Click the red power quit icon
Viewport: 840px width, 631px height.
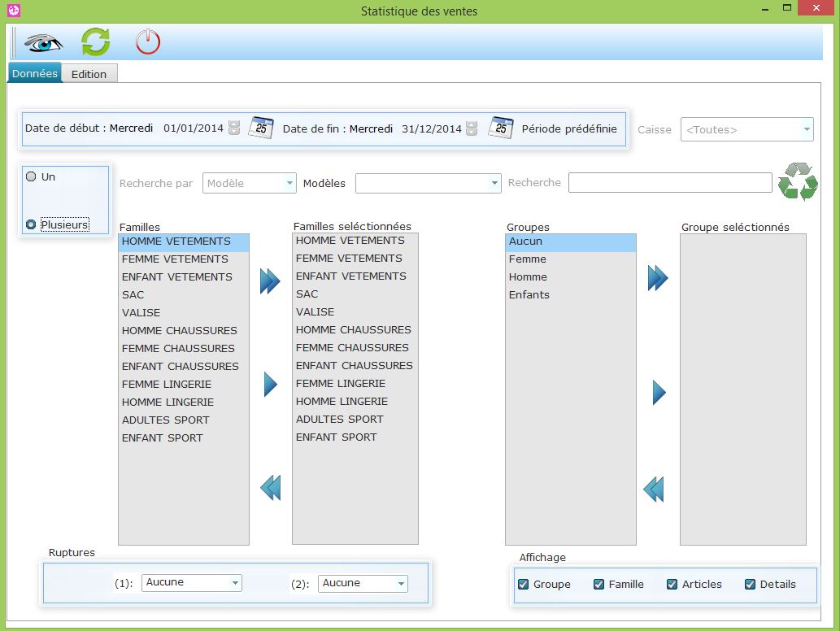(147, 41)
